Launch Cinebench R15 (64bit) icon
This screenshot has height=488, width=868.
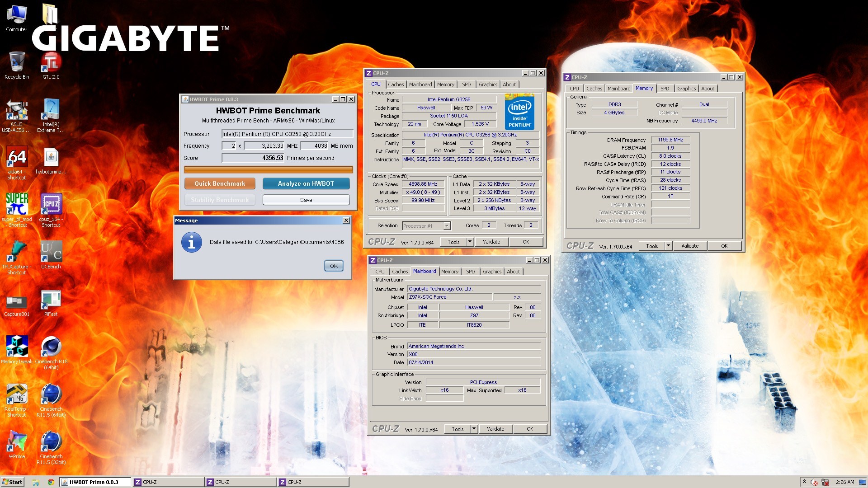tap(51, 353)
